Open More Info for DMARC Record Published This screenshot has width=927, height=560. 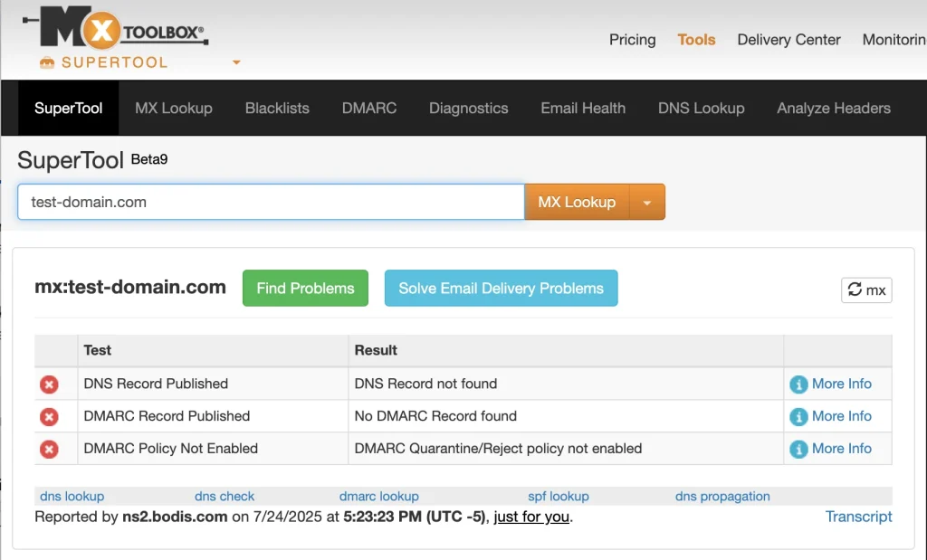click(842, 416)
